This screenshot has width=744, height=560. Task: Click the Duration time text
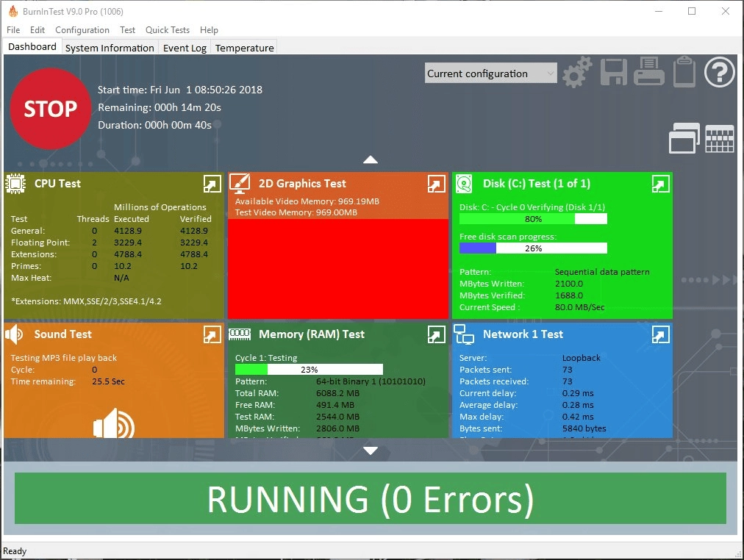pyautogui.click(x=154, y=125)
